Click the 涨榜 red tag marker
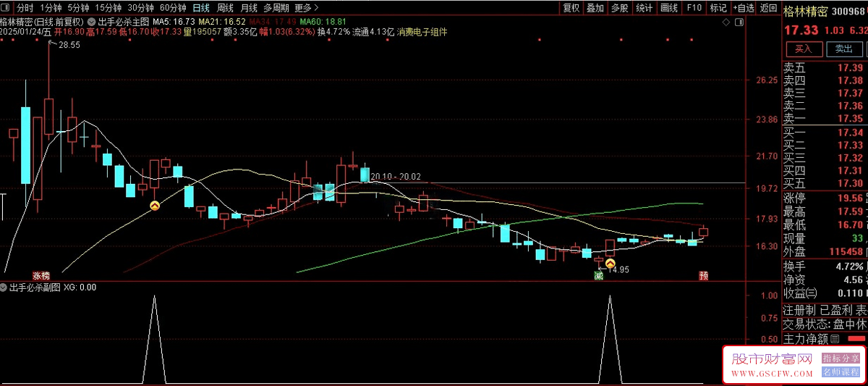Image resolution: width=868 pixels, height=386 pixels. click(x=41, y=276)
